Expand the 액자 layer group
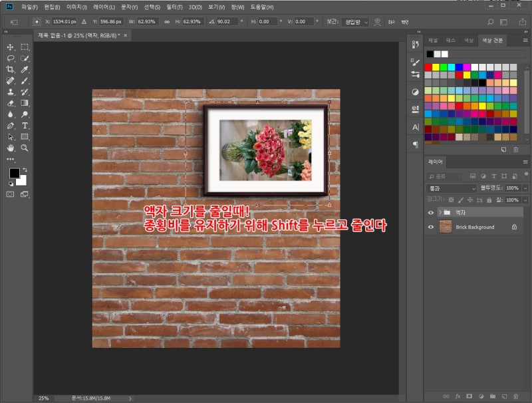The width and height of the screenshot is (532, 403). click(440, 212)
